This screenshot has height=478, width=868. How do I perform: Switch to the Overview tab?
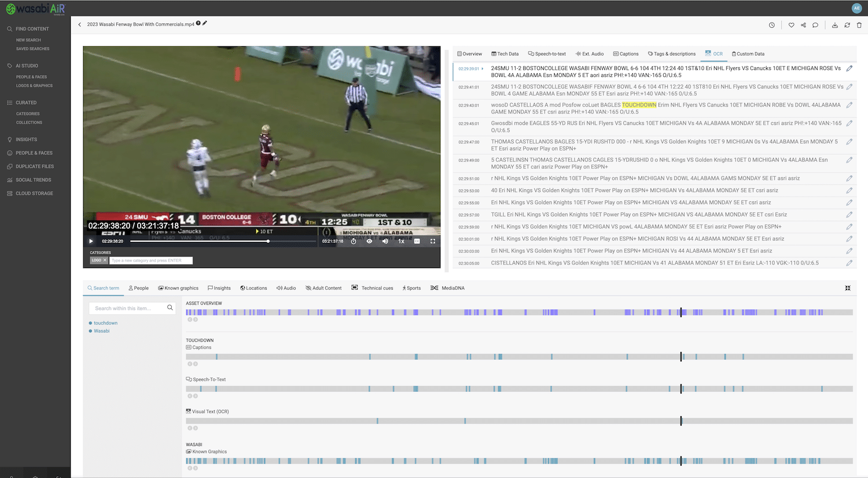469,54
